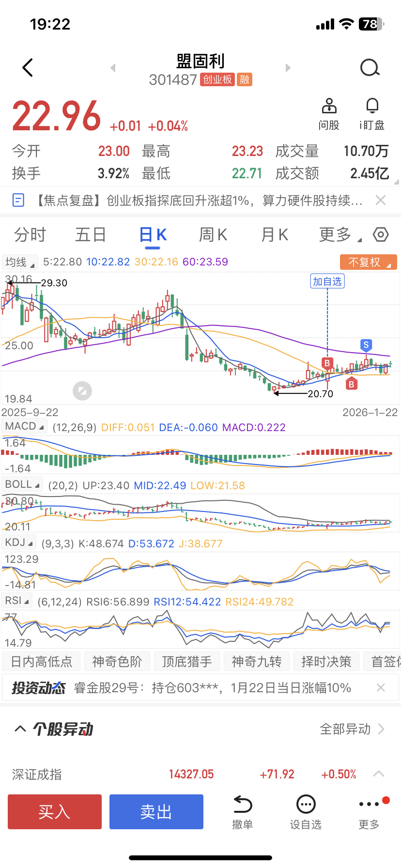Select the 日K tab
This screenshot has width=401, height=868.
point(153,235)
